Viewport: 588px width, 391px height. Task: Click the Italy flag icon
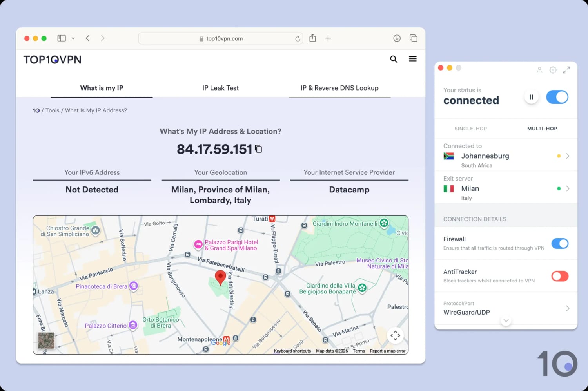coord(448,188)
